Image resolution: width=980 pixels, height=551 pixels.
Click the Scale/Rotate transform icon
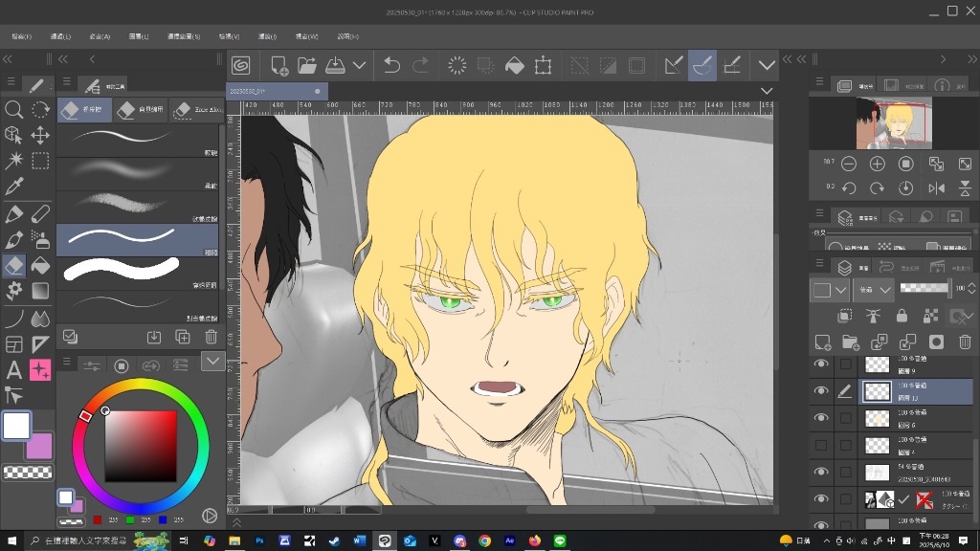(x=544, y=65)
